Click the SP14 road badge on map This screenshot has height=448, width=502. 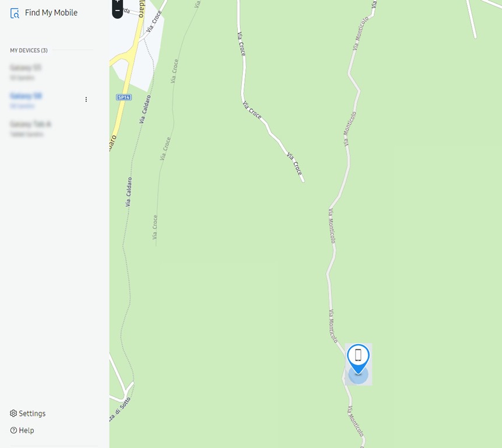[124, 97]
